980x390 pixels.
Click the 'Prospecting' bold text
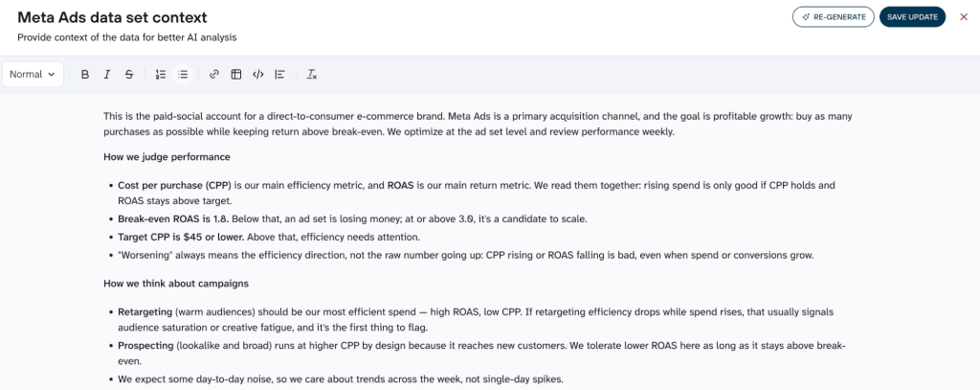[145, 346]
